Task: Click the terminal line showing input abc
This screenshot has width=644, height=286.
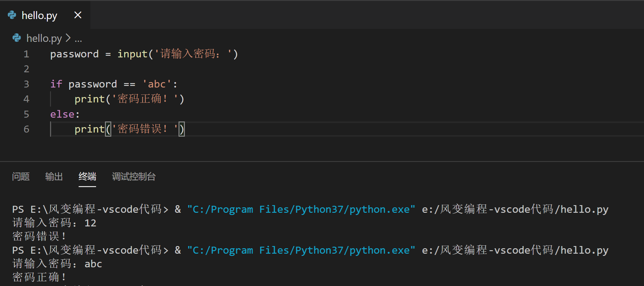Action: (x=57, y=264)
